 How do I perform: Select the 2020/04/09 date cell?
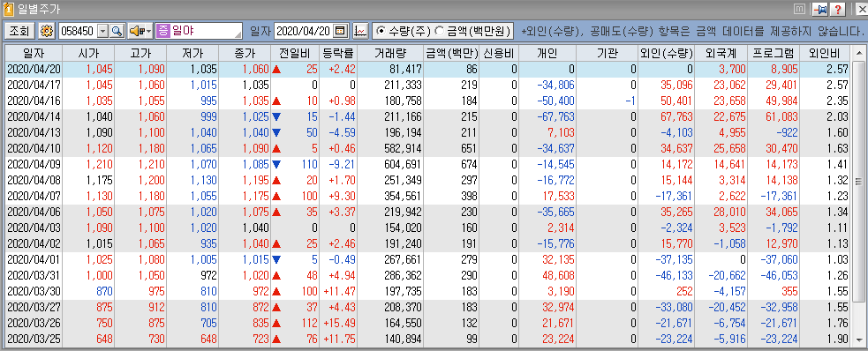pyautogui.click(x=34, y=164)
